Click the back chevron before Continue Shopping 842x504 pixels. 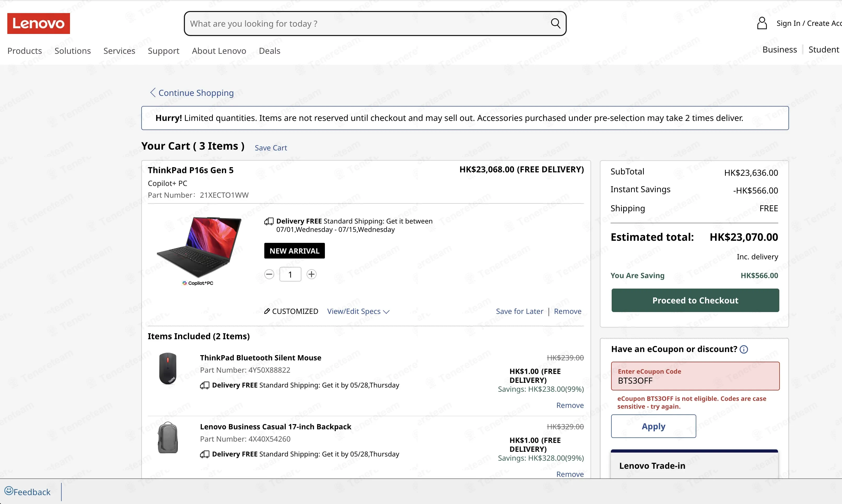[x=153, y=93]
